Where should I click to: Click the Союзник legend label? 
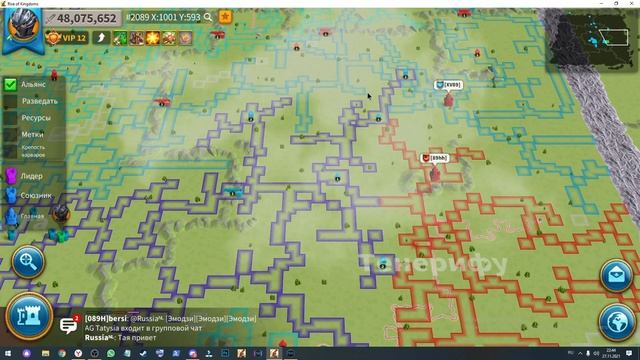[x=36, y=196]
